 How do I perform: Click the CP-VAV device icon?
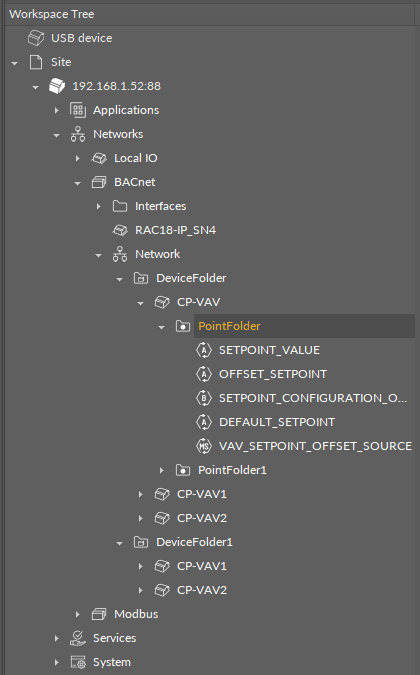pyautogui.click(x=162, y=302)
